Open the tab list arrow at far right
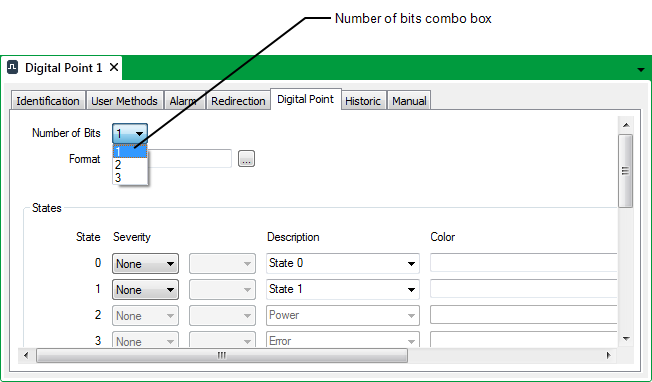The height and width of the screenshot is (382, 652). 641,69
